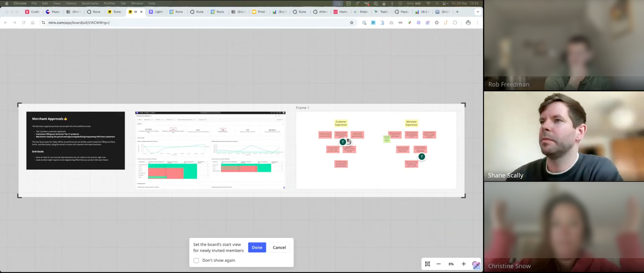Bookmark this page with the star icon
644x273 pixels.
352,23
